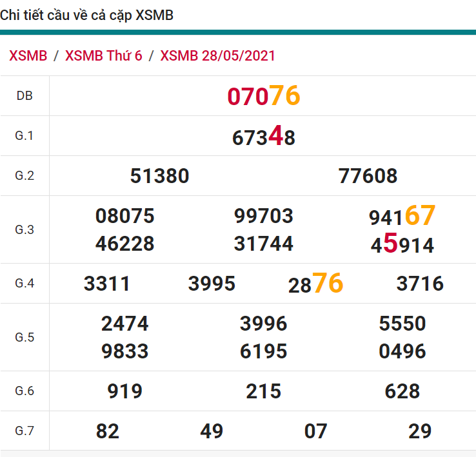Click the G.4 number 2876
Image resolution: width=476 pixels, height=457 pixels.
pos(315,284)
